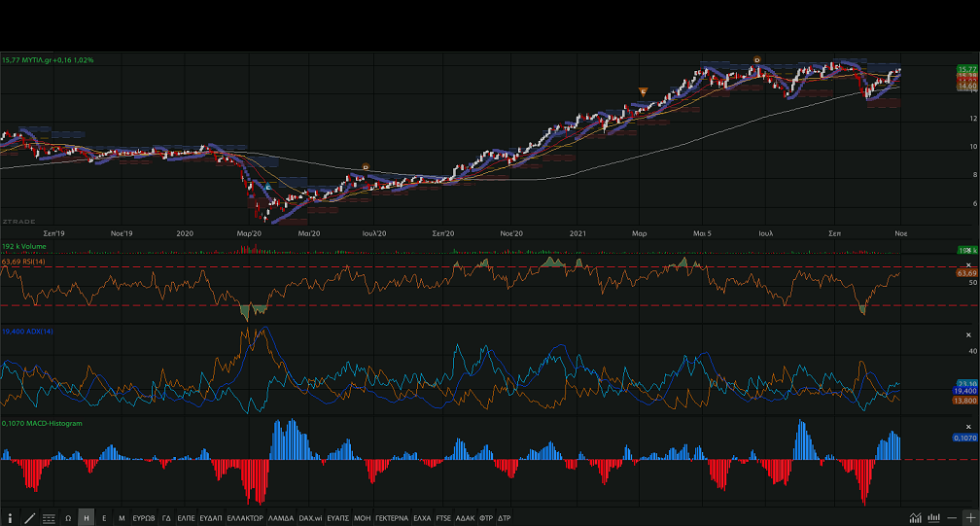Close the RSI(14) indicator panel
This screenshot has height=526, width=980.
click(x=967, y=265)
